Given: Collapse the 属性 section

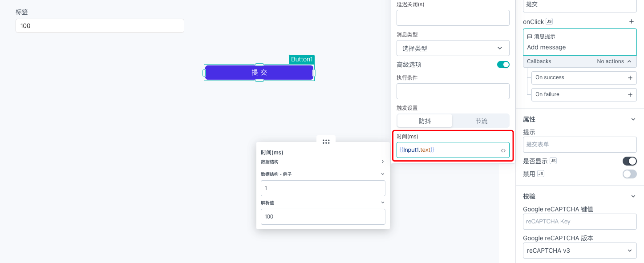Looking at the screenshot, I should pos(633,119).
